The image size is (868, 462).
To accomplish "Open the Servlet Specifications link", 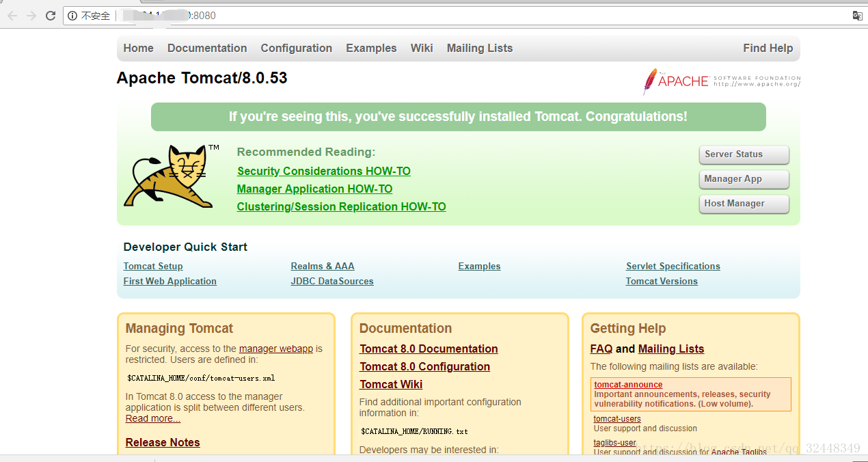I will (x=673, y=266).
